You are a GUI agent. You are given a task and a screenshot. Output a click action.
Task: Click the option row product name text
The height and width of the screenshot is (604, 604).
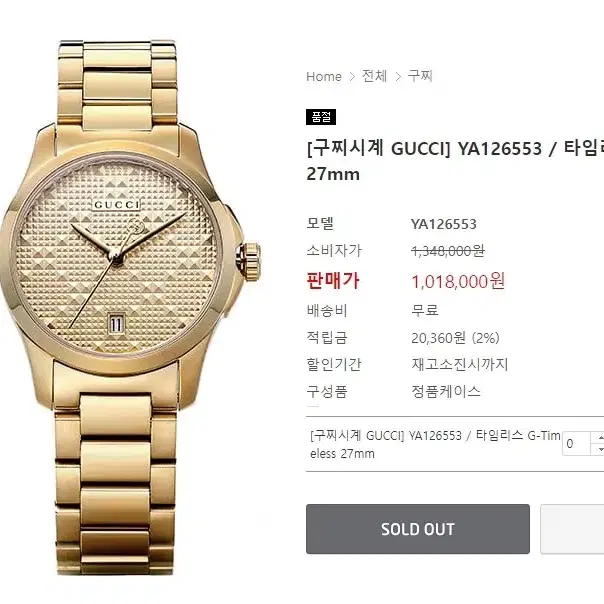(x=435, y=444)
